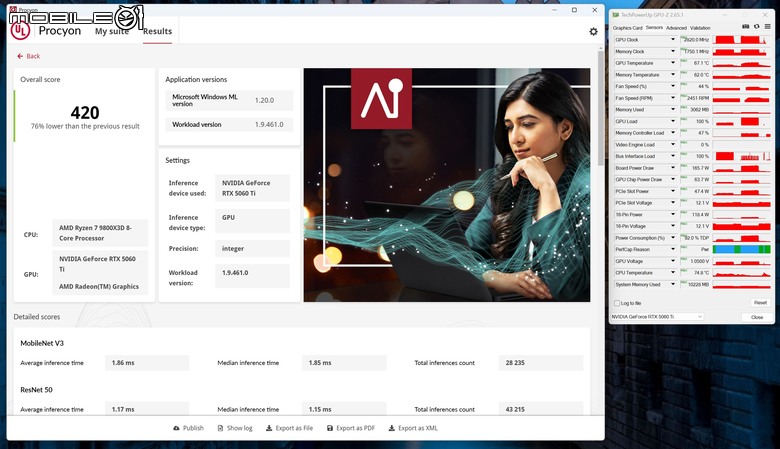780x449 pixels.
Task: Open the 16-Pin Power sensor dropdown
Action: [x=673, y=214]
